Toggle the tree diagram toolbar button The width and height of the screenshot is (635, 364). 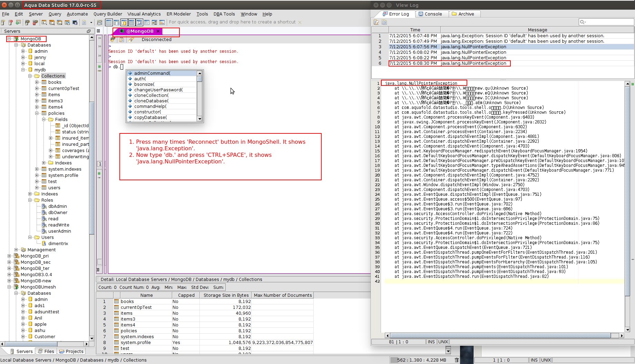pos(154,22)
